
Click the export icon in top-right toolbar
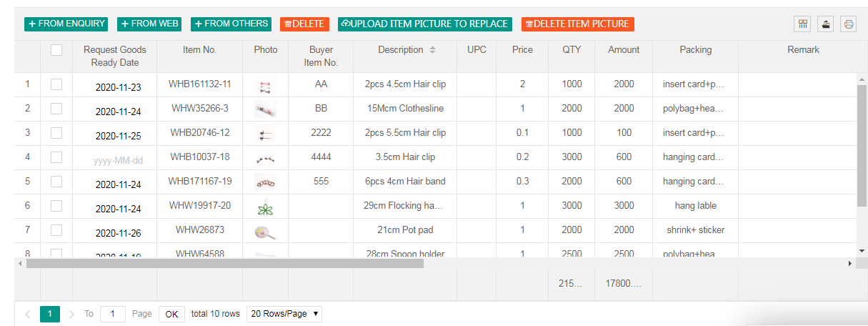tap(826, 24)
